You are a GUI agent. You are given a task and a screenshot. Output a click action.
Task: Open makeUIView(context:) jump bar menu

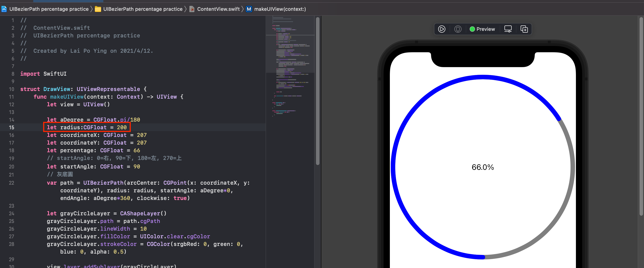click(280, 9)
